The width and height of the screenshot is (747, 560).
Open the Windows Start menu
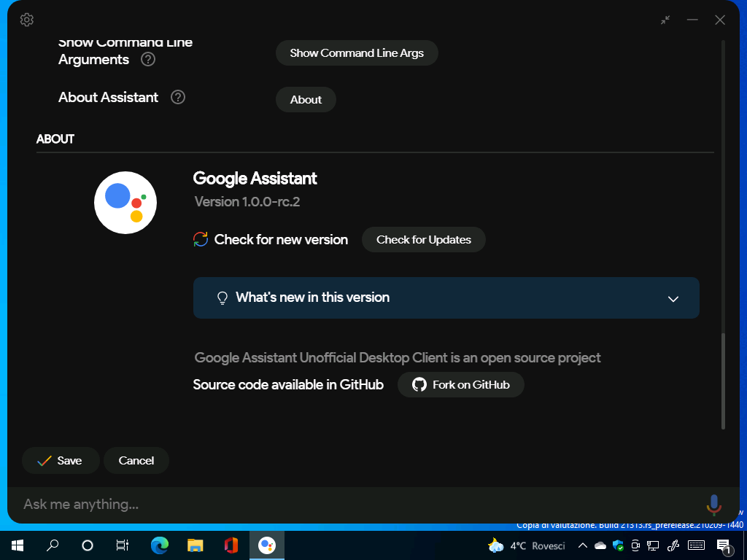(x=18, y=545)
